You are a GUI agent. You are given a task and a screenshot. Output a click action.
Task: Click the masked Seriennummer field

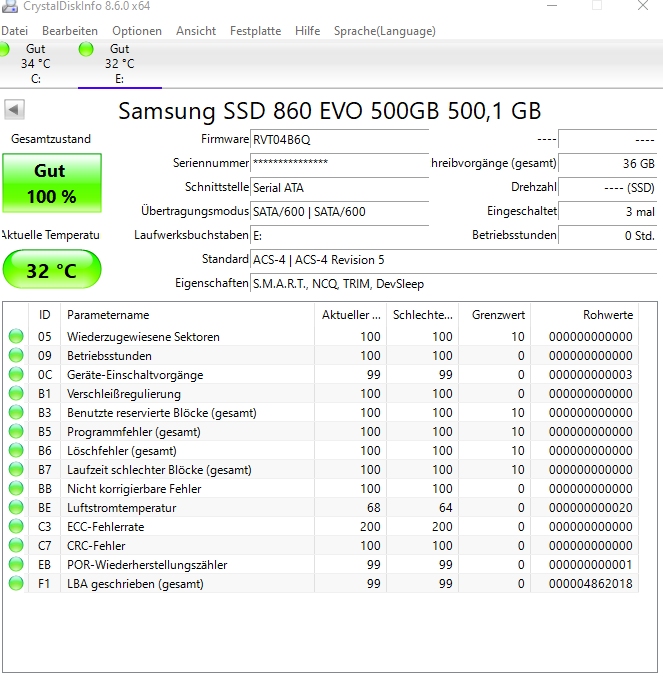[340, 163]
